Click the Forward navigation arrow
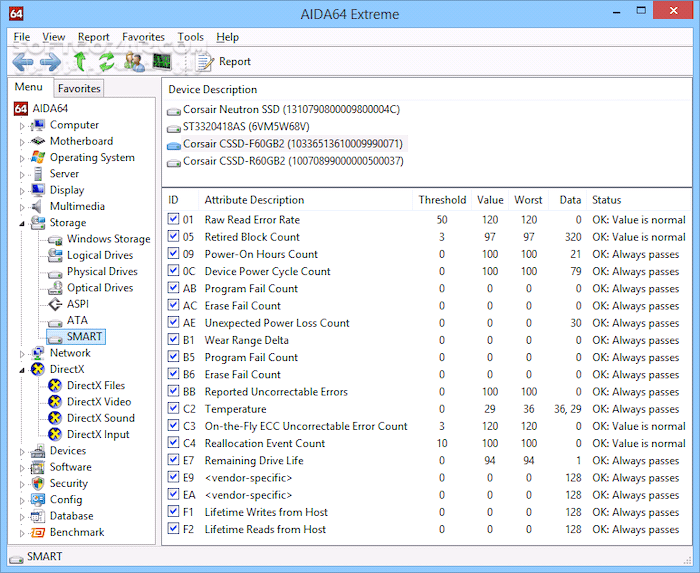 click(x=50, y=62)
